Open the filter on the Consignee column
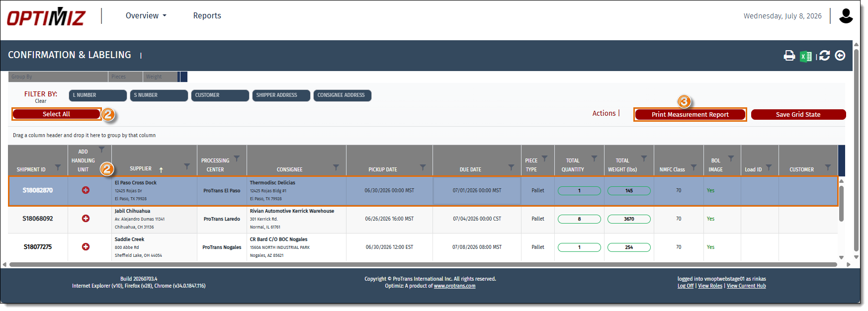The height and width of the screenshot is (311, 868). pyautogui.click(x=336, y=167)
